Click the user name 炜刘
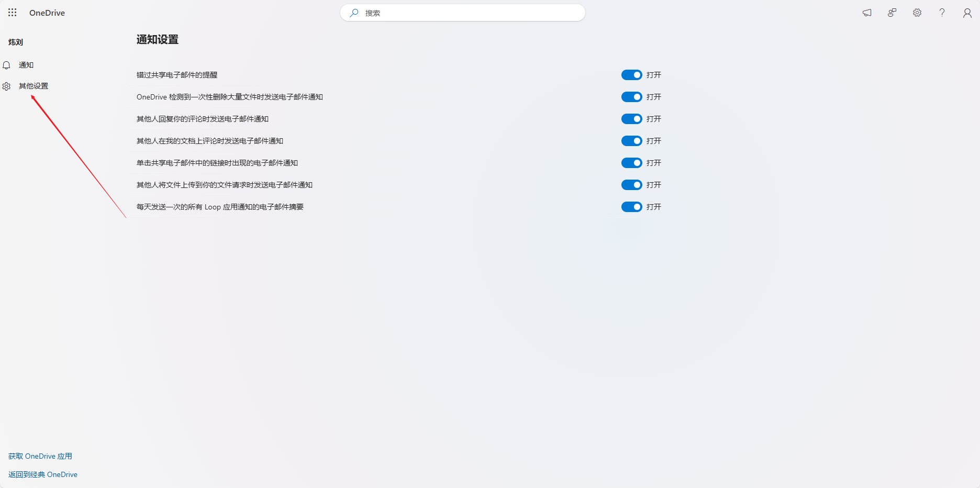Screen dimensions: 980x488 pos(16,42)
